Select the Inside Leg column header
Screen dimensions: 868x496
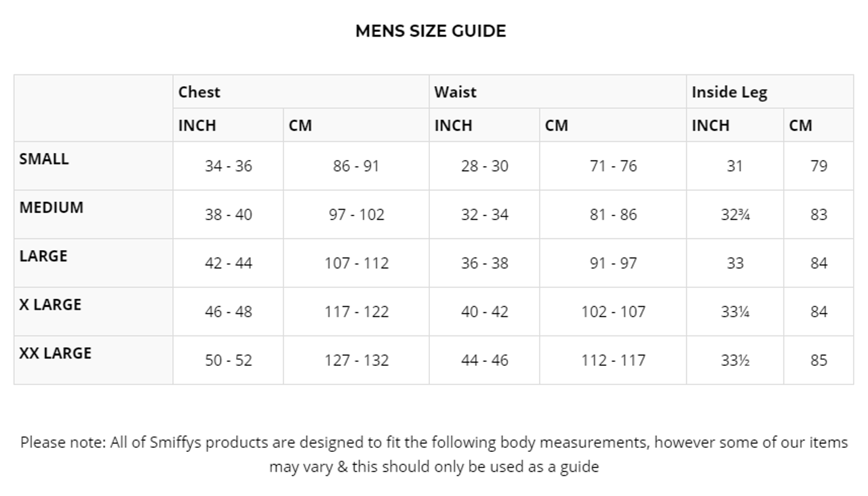[729, 92]
